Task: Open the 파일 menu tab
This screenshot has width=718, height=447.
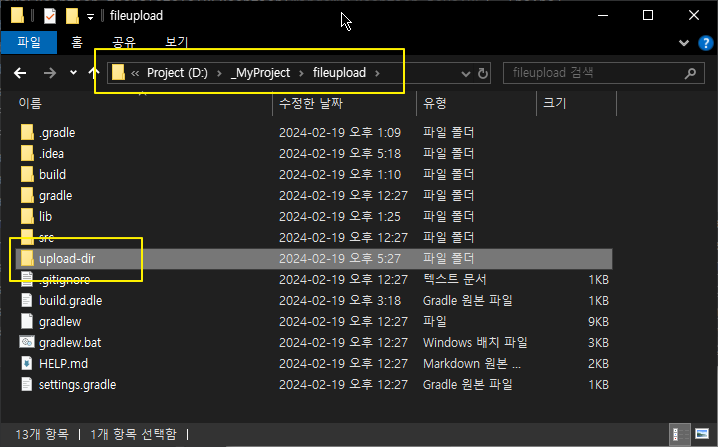Action: click(x=29, y=42)
